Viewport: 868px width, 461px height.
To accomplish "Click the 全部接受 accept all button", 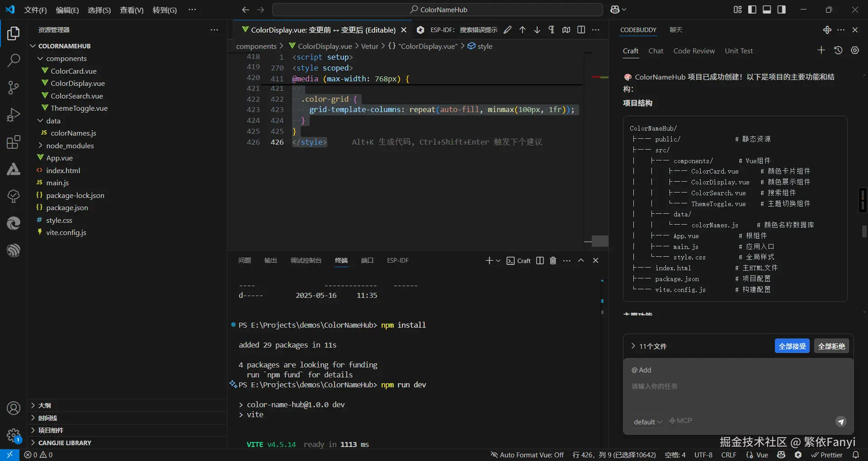I will click(792, 346).
